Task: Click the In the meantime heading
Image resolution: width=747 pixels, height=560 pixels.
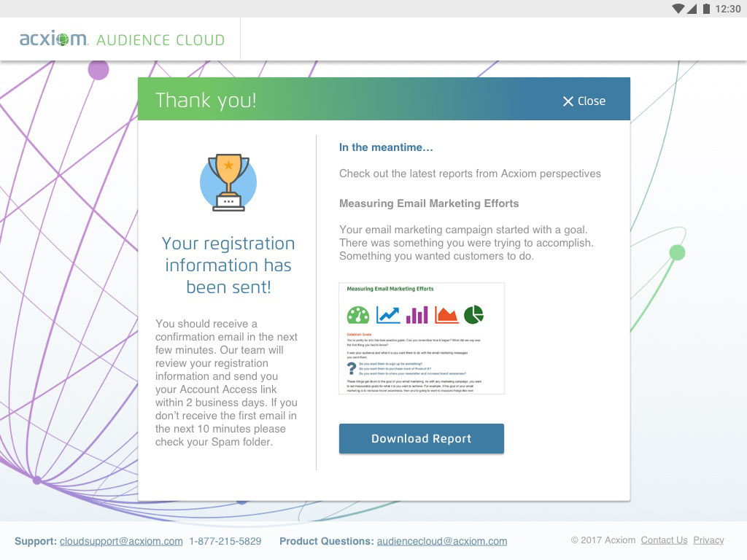Action: (x=386, y=147)
